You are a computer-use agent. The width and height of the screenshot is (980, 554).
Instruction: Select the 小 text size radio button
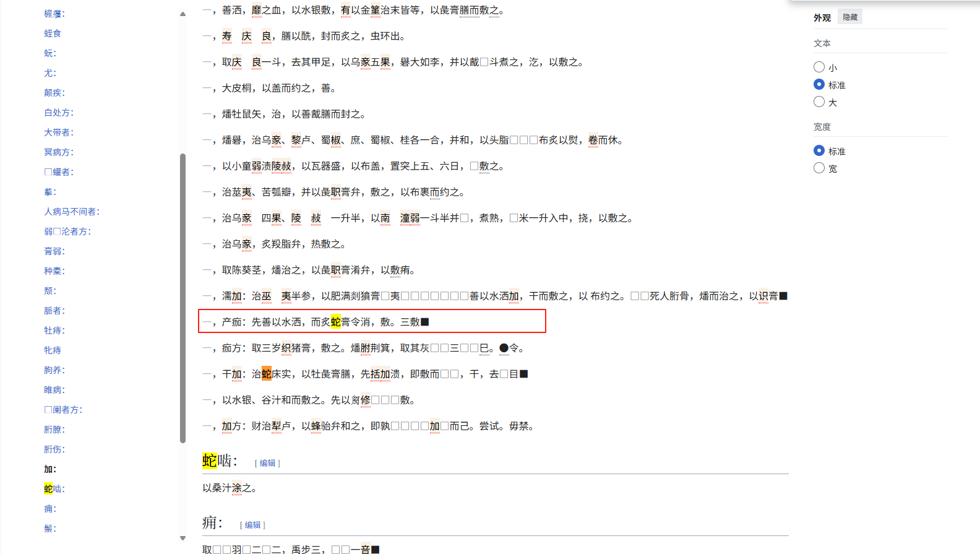pyautogui.click(x=819, y=67)
